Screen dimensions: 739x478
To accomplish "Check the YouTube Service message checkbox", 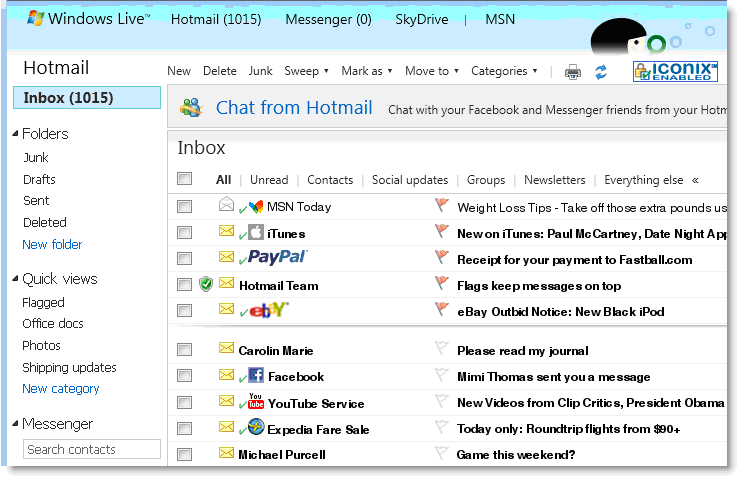I will [x=184, y=403].
